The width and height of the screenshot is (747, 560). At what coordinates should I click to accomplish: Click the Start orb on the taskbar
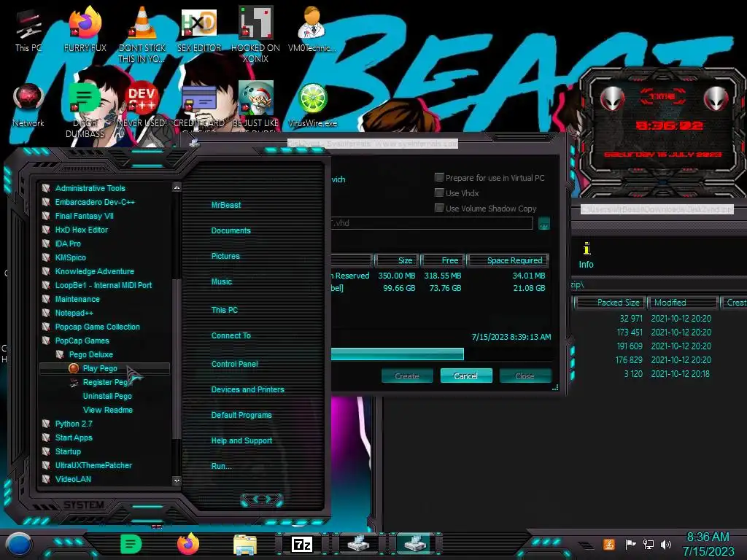18,544
